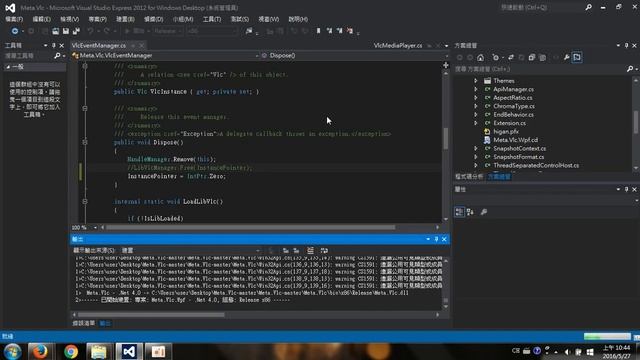Image resolution: width=640 pixels, height=360 pixels.
Task: Toggle auto-hide pin on Solution Explorer panel
Action: click(627, 46)
